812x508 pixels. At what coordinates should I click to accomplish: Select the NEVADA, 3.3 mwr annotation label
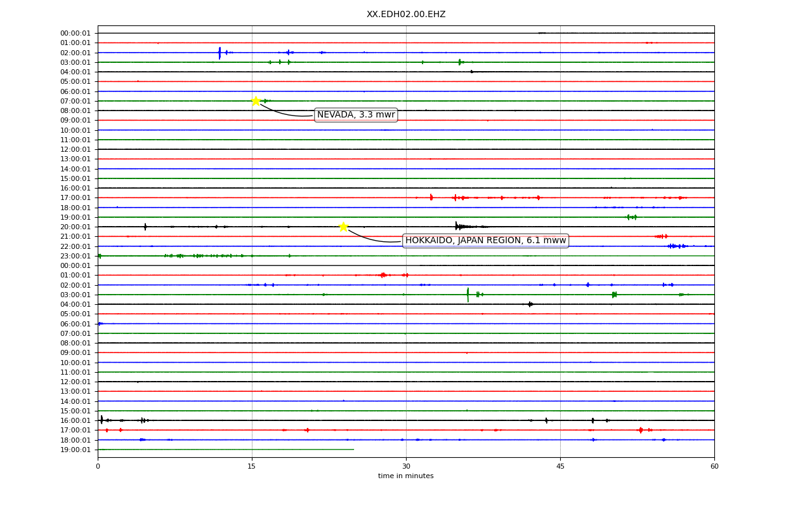pos(356,115)
